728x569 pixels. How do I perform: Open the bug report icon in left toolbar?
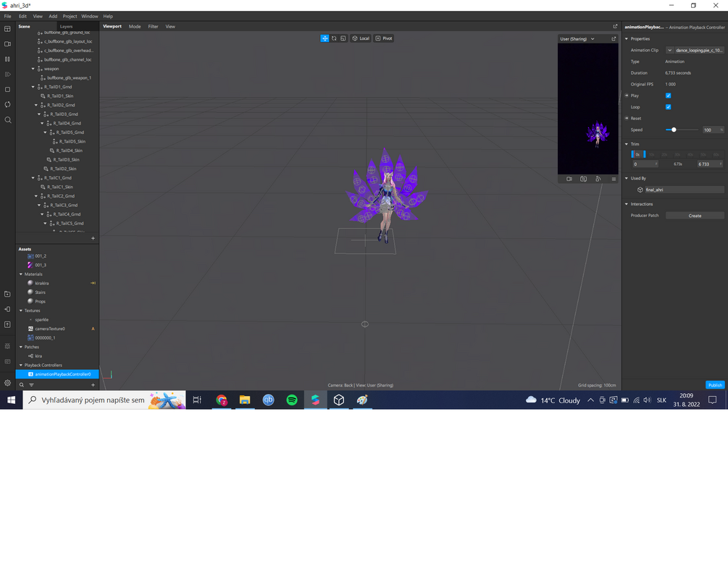(x=7, y=346)
